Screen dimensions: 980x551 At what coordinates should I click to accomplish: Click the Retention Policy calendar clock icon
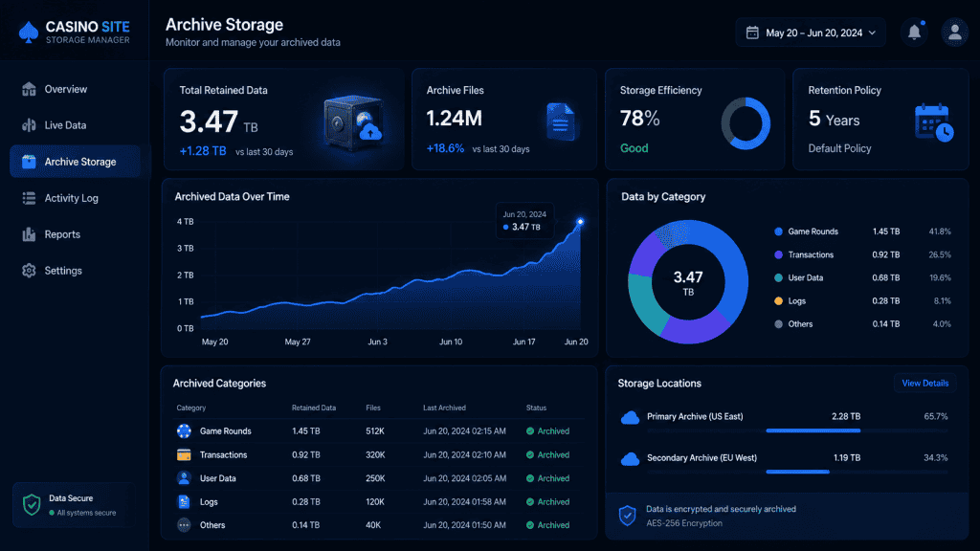click(x=934, y=122)
